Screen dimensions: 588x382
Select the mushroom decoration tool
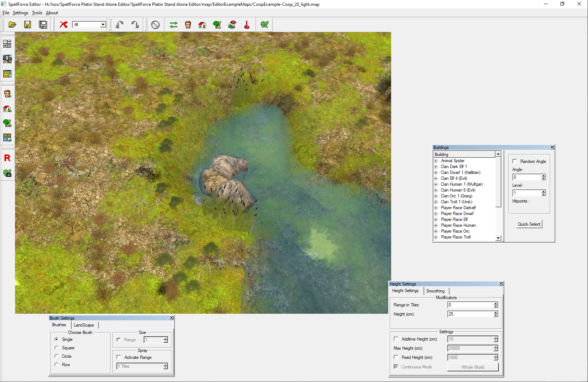point(232,25)
